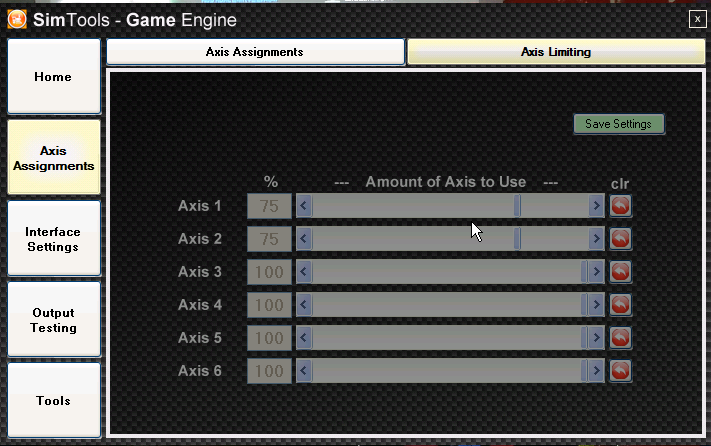Open Tools in the sidebar

tap(54, 400)
